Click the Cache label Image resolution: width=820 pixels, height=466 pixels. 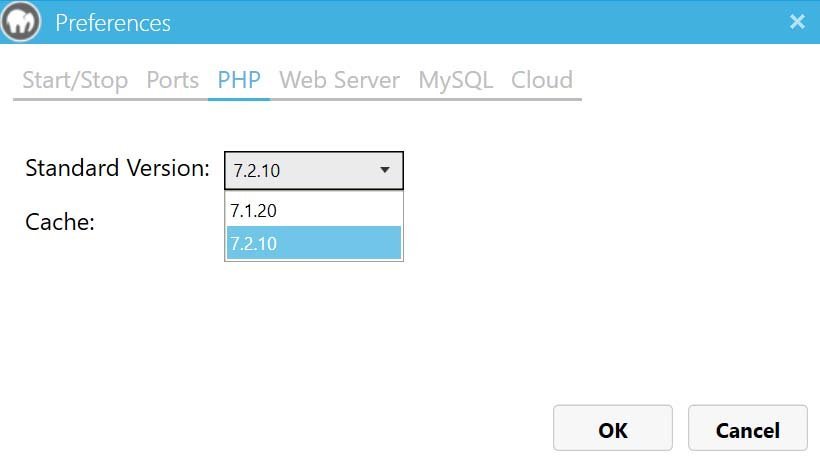60,222
